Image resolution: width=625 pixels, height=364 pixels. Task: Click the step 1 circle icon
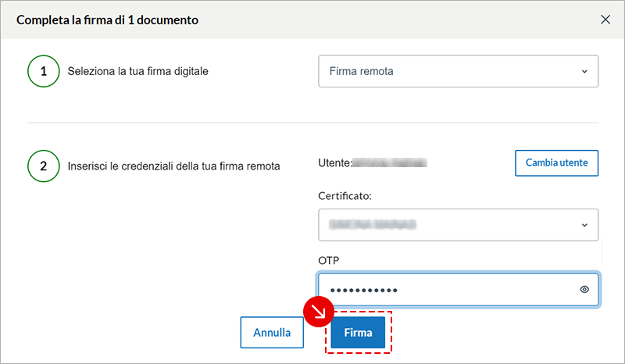(x=44, y=71)
